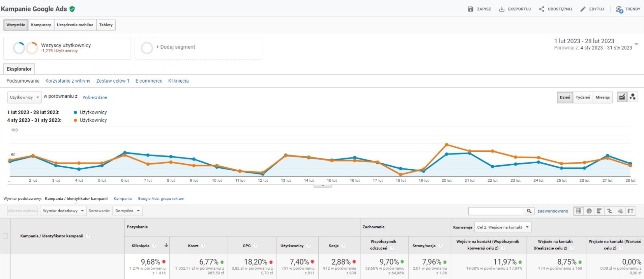The image size is (644, 279).
Task: Select the term cloud view icon
Action: [620, 211]
